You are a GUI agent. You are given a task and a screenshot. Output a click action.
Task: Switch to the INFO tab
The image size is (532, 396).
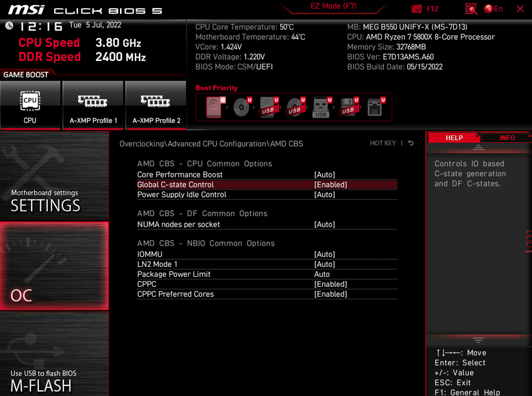[x=507, y=138]
